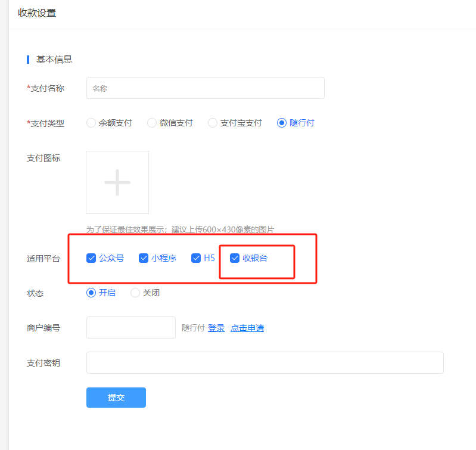Click the 600×430 image upload hint text
Viewport: 476px width, 450px height.
pos(180,229)
